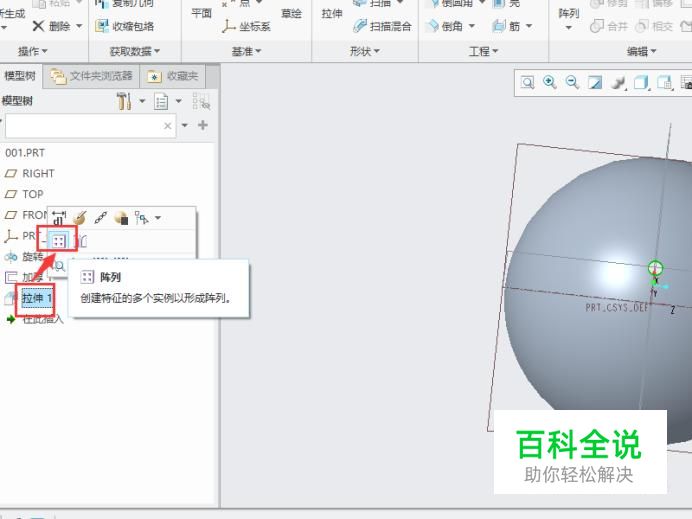Click the 倒角 (Chamfer) tool

tap(445, 26)
